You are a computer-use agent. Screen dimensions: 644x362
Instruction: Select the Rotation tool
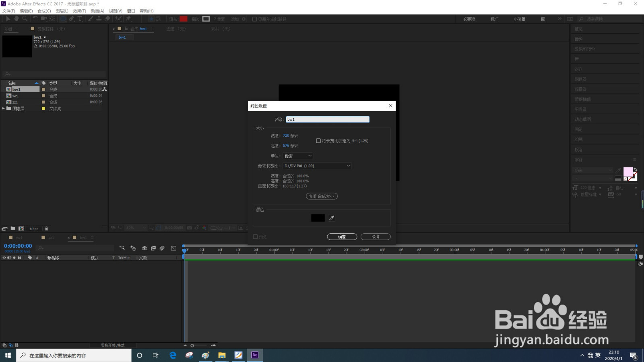[35, 19]
